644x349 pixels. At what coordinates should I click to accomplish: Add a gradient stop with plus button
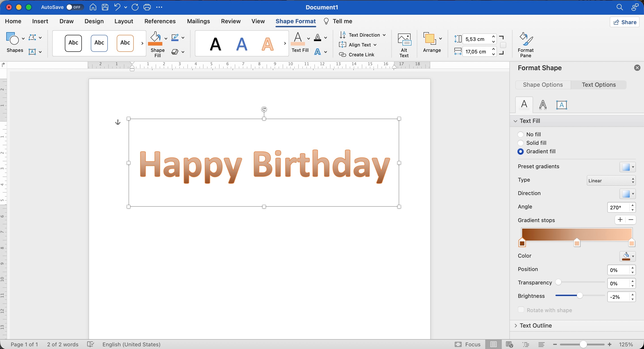[620, 220]
